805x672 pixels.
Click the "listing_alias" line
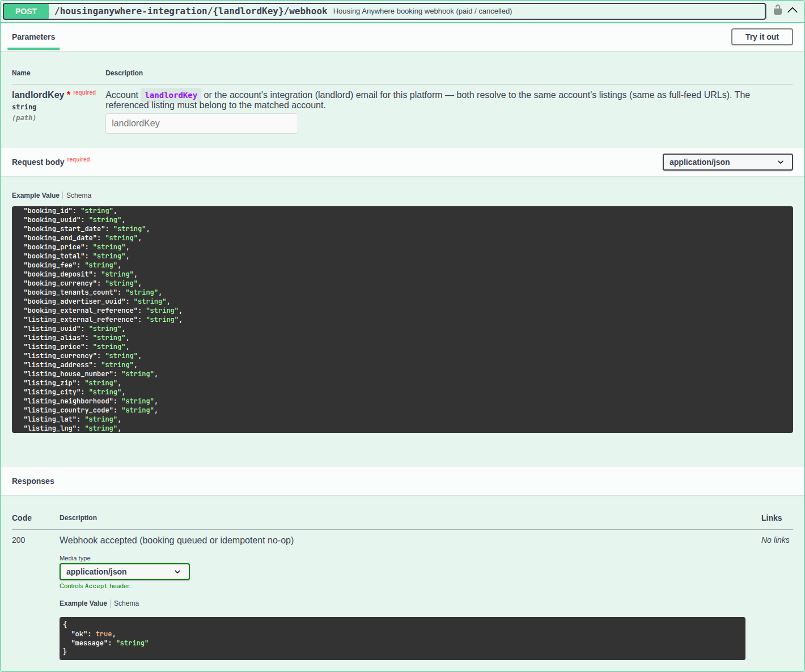tap(77, 338)
